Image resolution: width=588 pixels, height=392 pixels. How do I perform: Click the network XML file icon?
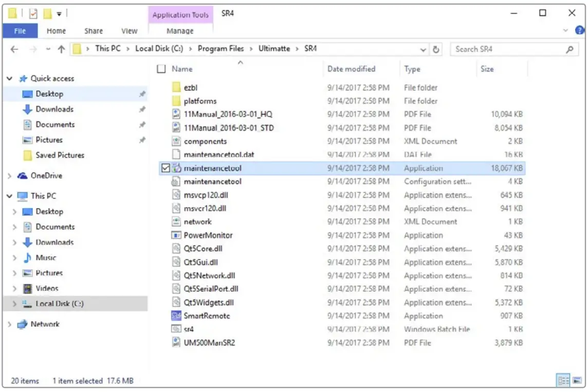pyautogui.click(x=176, y=221)
